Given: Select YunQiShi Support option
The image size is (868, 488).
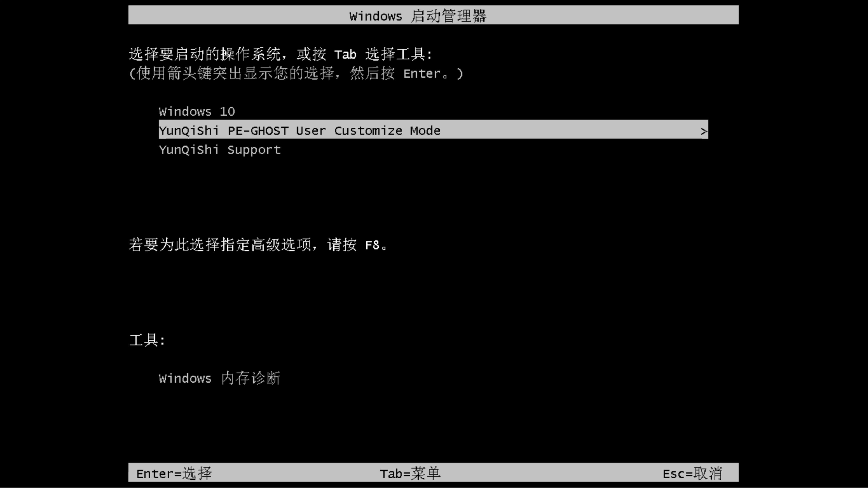Looking at the screenshot, I should (x=220, y=150).
